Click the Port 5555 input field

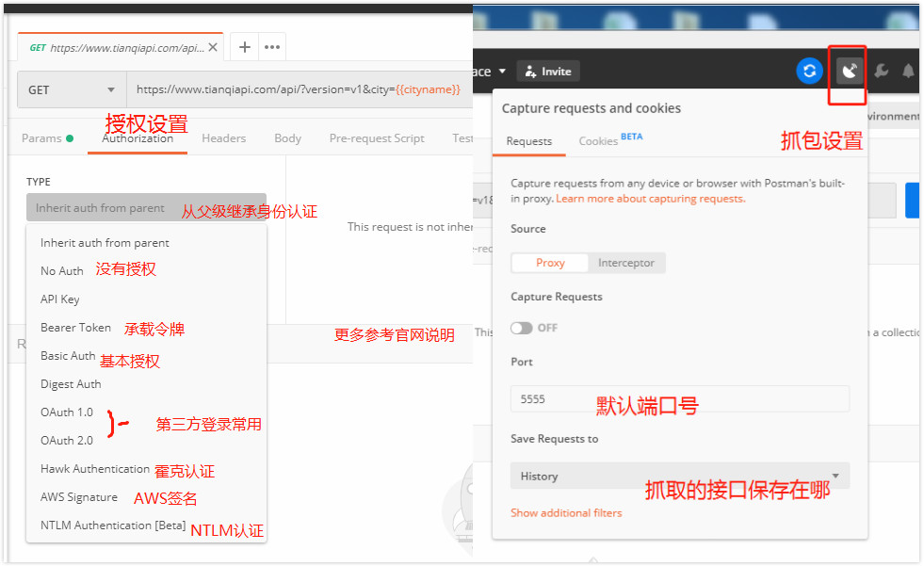point(680,398)
